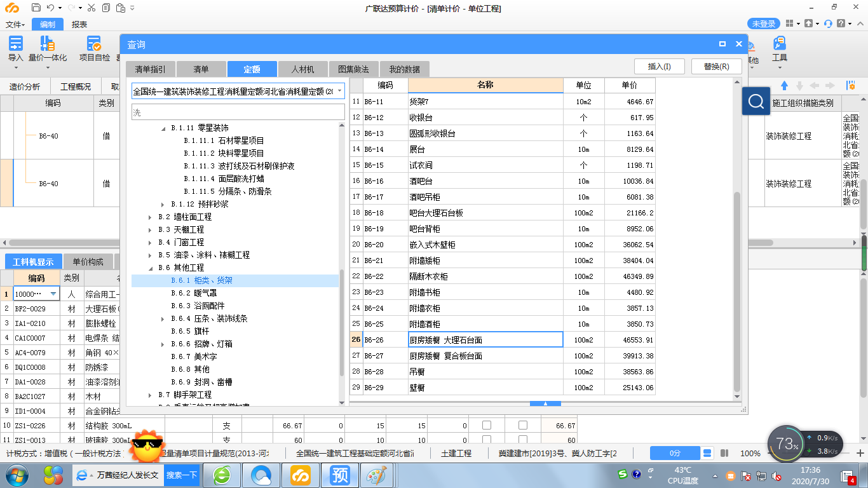Click the blue magnifier search button
868x488 pixels.
[x=756, y=102]
